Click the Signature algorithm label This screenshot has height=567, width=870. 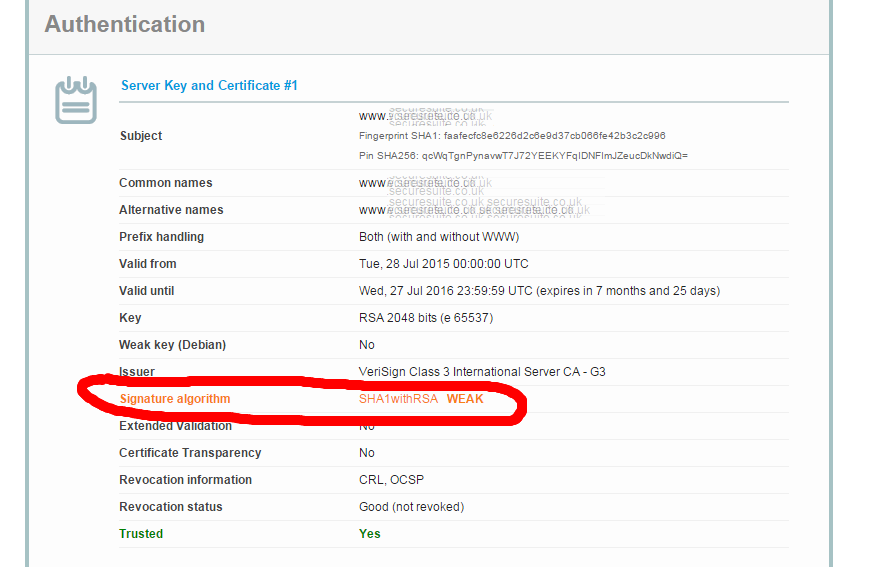pyautogui.click(x=175, y=399)
